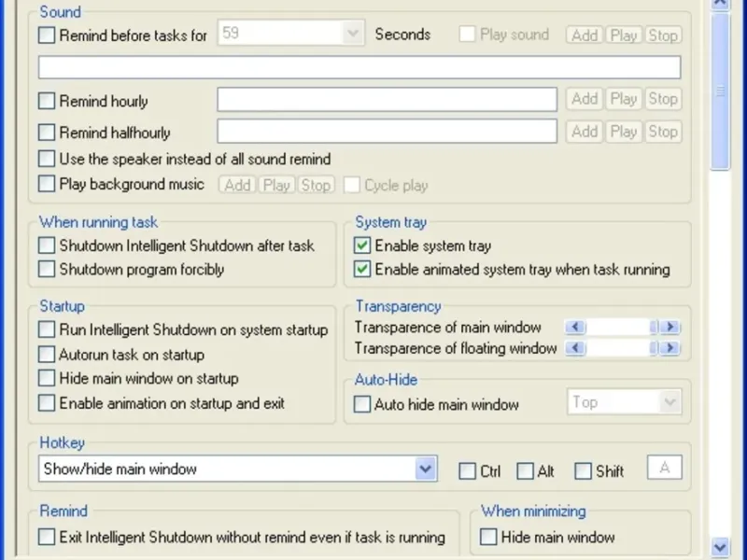Click the hotkey letter field showing A
Viewport: 747px width, 560px height.
[665, 468]
